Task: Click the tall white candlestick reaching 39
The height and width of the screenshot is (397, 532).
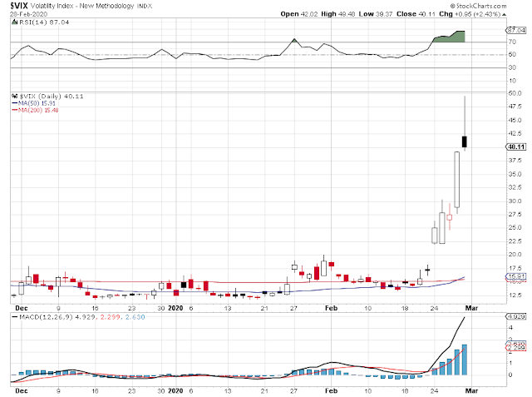Action: (457, 179)
